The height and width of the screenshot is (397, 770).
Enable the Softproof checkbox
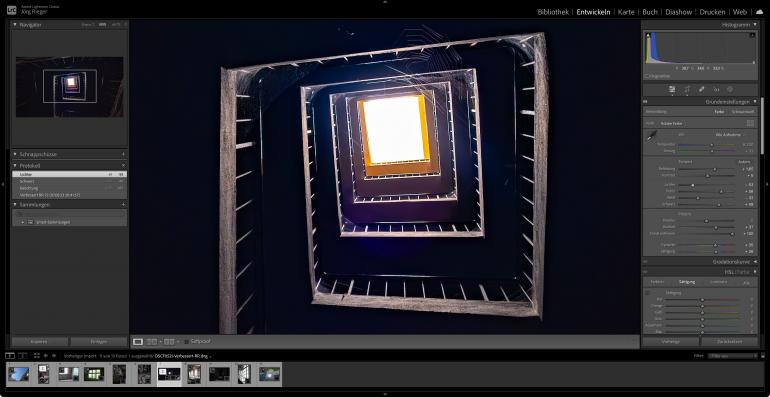point(187,341)
